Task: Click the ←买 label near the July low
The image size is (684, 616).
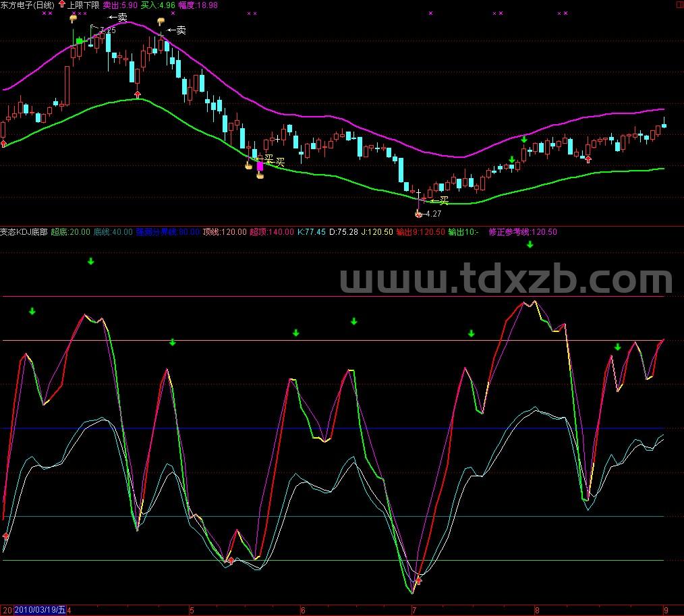Action: click(x=439, y=200)
